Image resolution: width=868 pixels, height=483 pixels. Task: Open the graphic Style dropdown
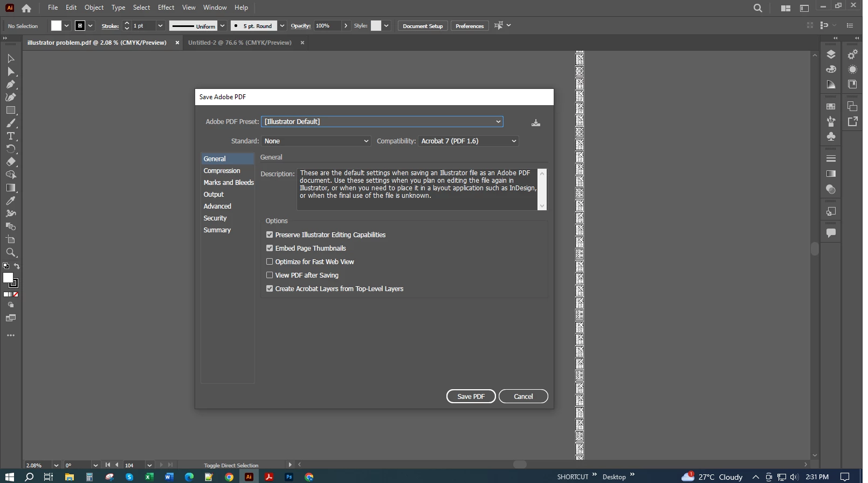coord(386,26)
